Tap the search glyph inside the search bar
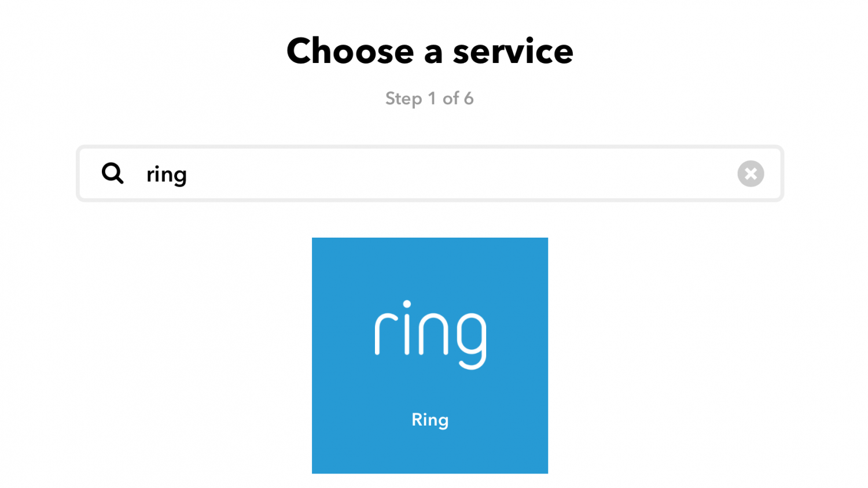Image resolution: width=868 pixels, height=488 pixels. coord(112,173)
